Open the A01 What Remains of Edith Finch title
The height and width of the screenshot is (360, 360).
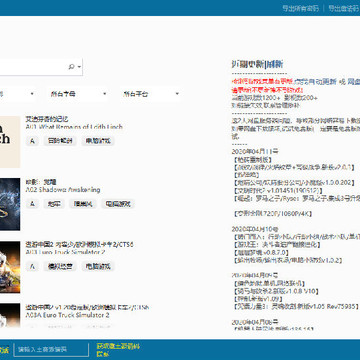(x=74, y=127)
